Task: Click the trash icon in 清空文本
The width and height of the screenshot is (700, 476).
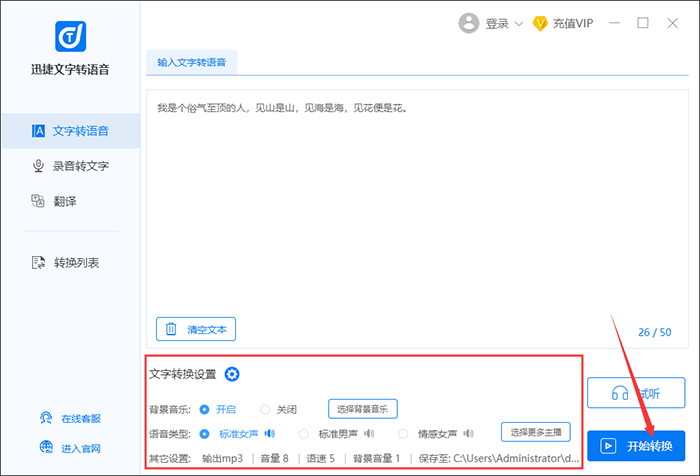Action: pos(171,329)
